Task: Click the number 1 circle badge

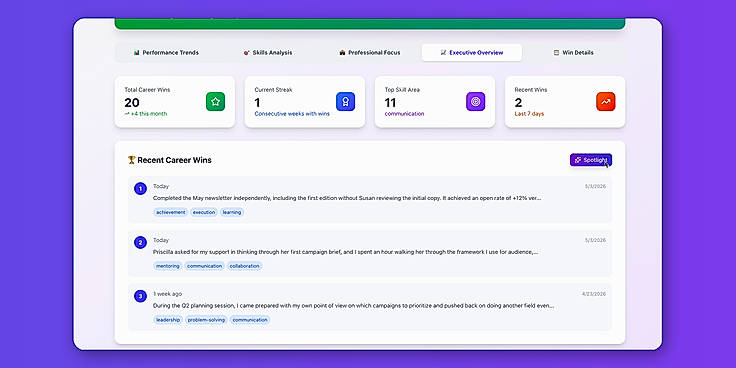Action: tap(140, 189)
